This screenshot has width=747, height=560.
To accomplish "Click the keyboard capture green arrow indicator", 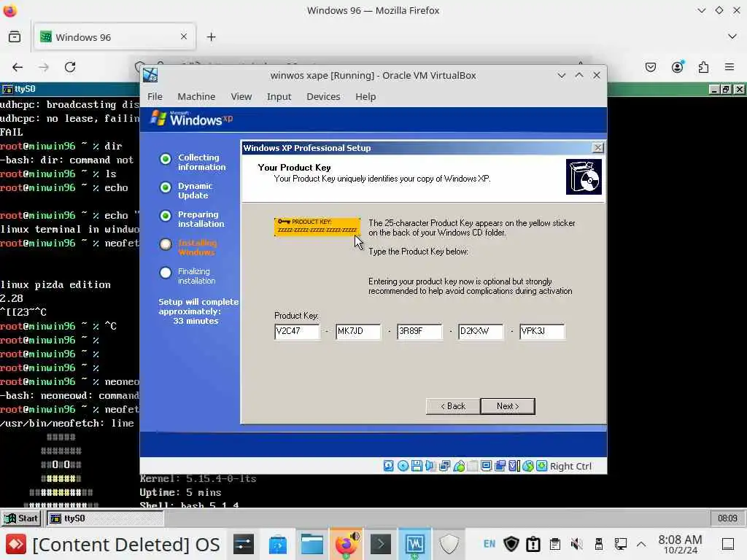I will (541, 466).
